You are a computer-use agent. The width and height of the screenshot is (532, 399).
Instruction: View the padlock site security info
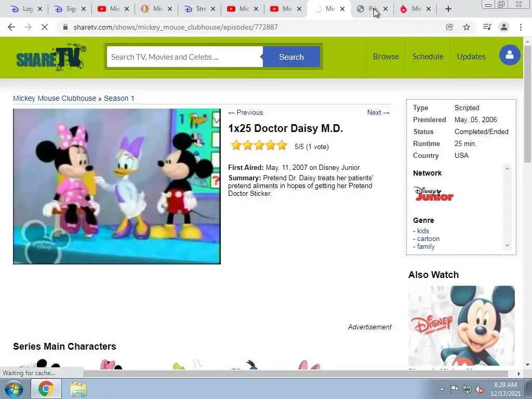coord(65,27)
